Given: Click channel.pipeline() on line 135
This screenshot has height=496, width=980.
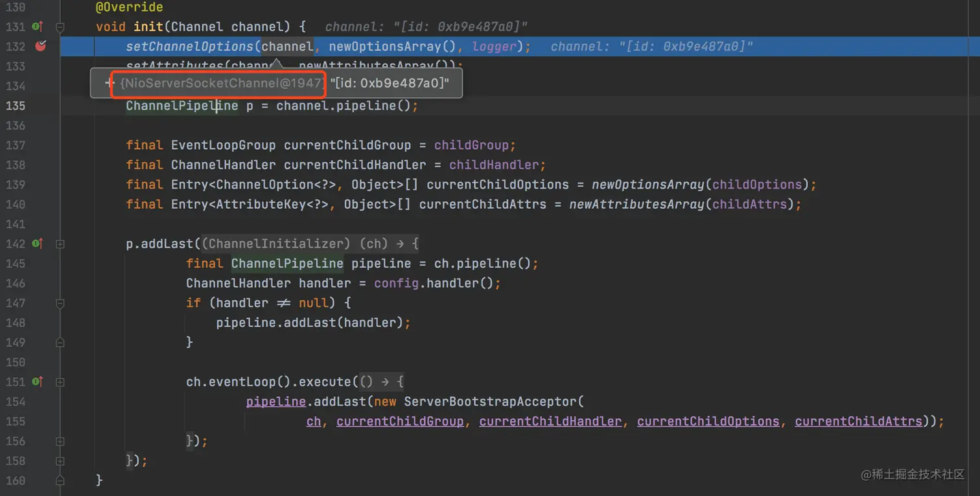Looking at the screenshot, I should tap(344, 106).
